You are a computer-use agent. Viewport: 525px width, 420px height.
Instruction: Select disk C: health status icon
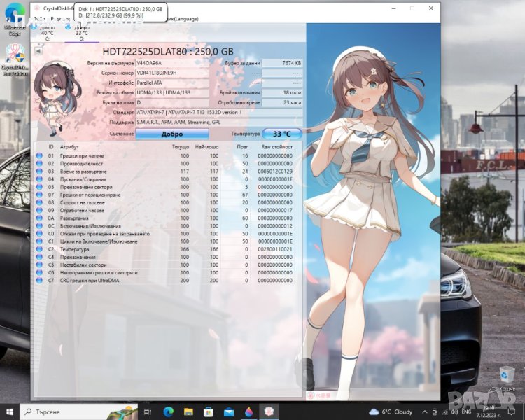(x=35, y=27)
